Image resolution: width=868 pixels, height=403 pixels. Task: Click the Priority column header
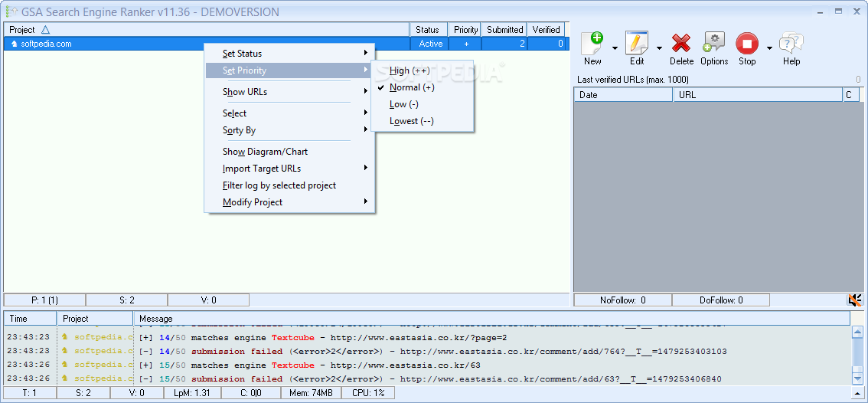point(465,30)
